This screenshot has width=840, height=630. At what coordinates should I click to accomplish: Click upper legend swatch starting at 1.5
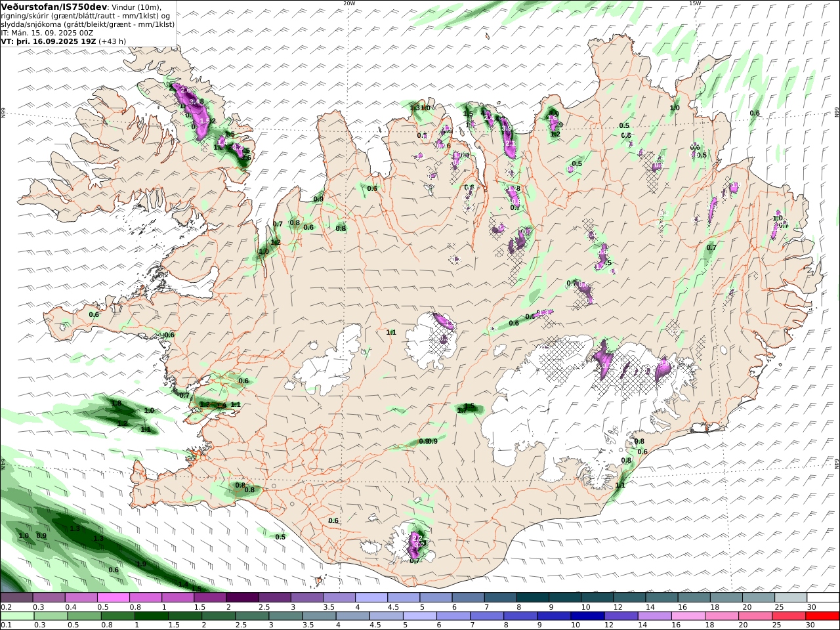(210, 597)
